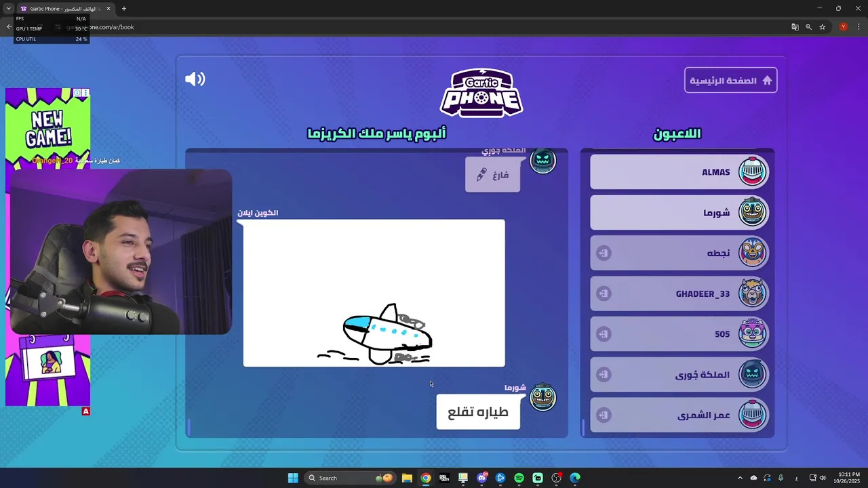This screenshot has width=868, height=488.
Task: Open the Windows Start menu
Action: 293,478
